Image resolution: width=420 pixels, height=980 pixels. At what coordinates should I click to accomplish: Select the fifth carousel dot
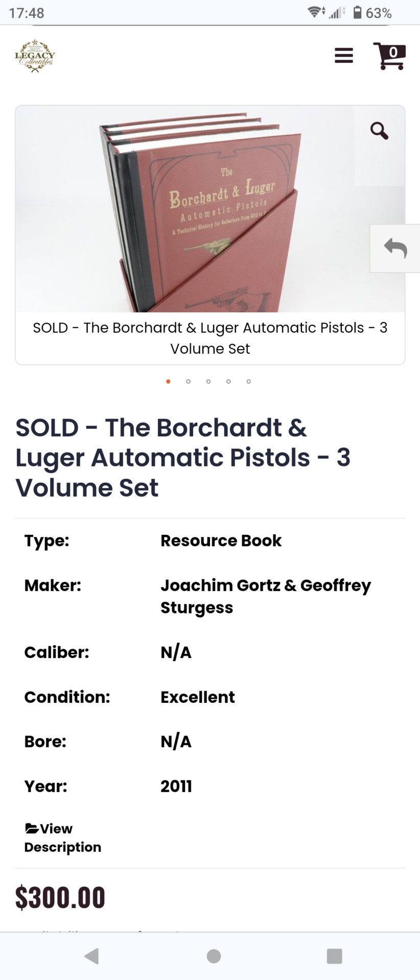tap(249, 381)
